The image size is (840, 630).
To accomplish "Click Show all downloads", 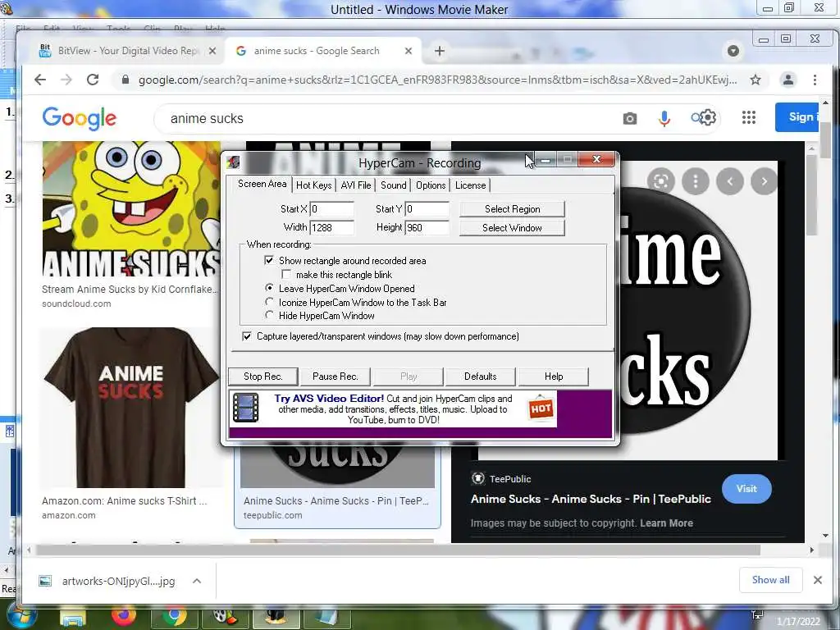I will pyautogui.click(x=770, y=580).
